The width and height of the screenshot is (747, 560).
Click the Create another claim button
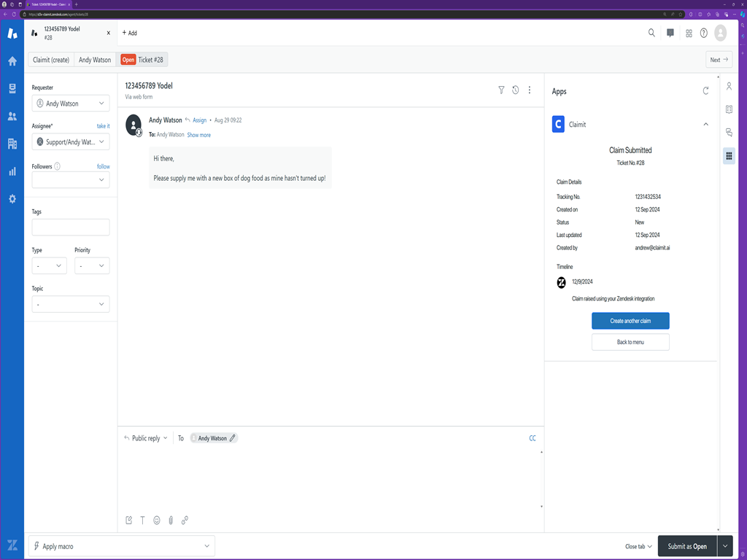[x=630, y=321]
